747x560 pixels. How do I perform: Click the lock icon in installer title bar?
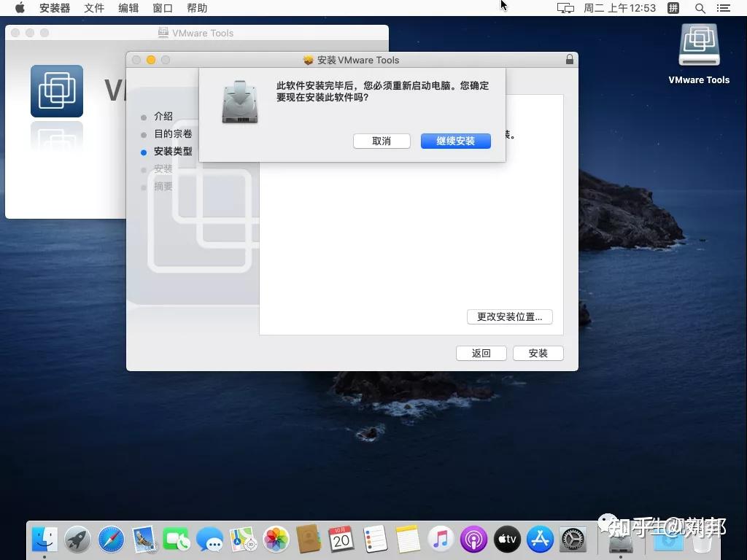pyautogui.click(x=569, y=60)
